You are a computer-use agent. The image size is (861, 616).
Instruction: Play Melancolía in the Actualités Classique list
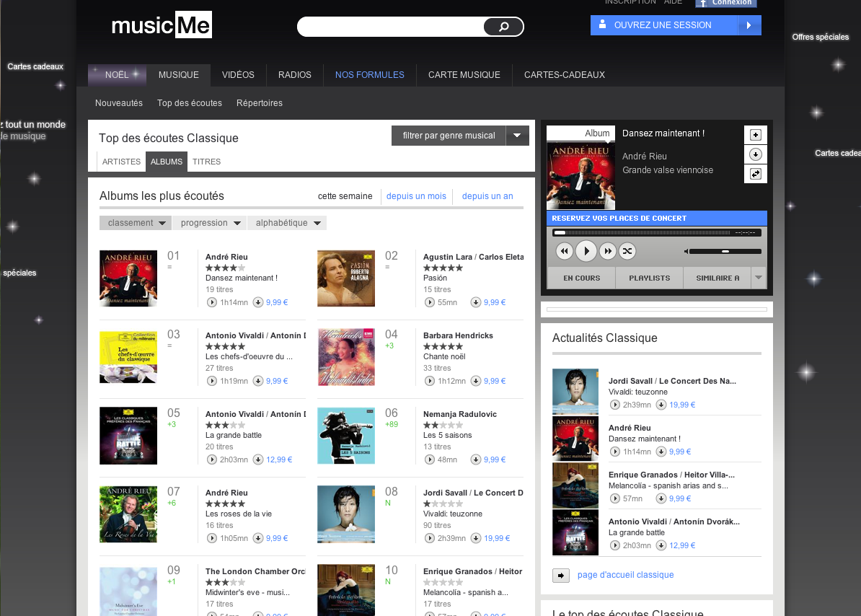click(614, 498)
